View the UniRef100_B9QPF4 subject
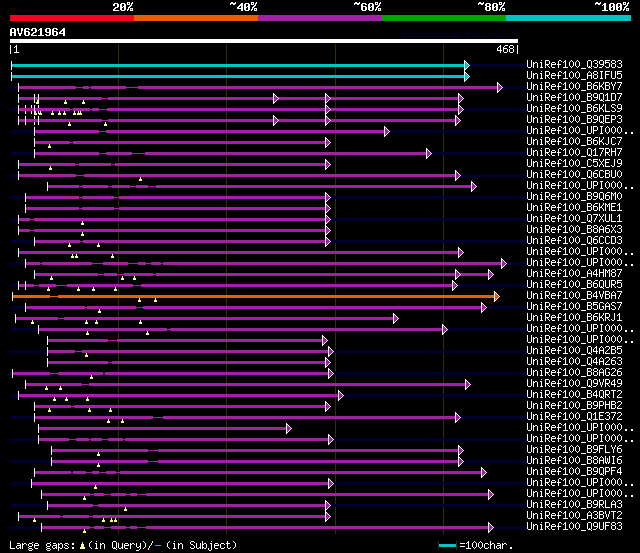Screen dimensions: 640x553 click(x=574, y=471)
